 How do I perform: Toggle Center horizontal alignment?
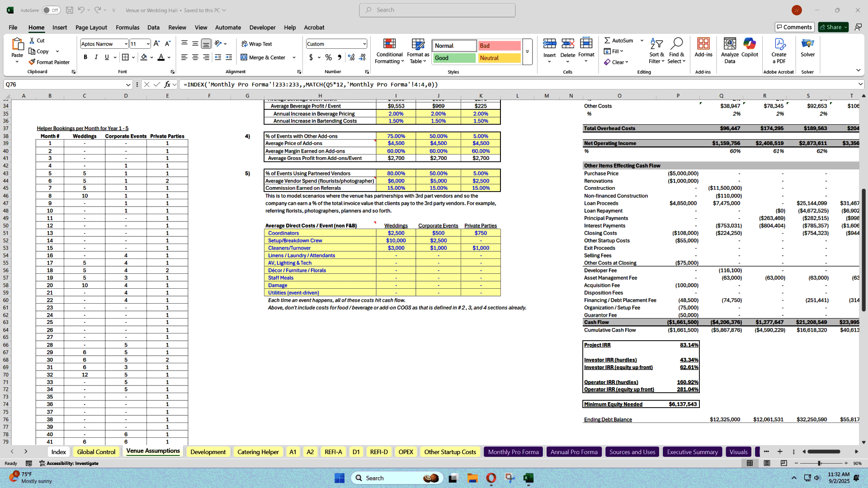pos(195,57)
